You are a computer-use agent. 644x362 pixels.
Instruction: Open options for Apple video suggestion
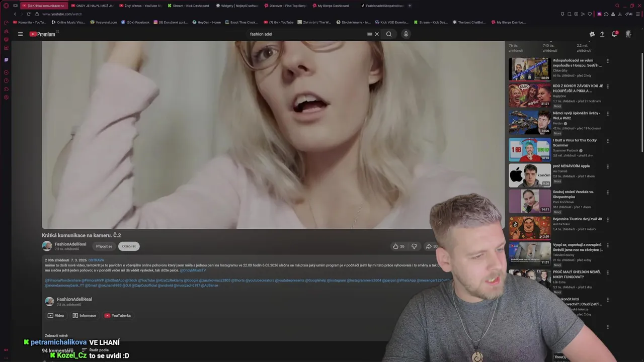(608, 166)
